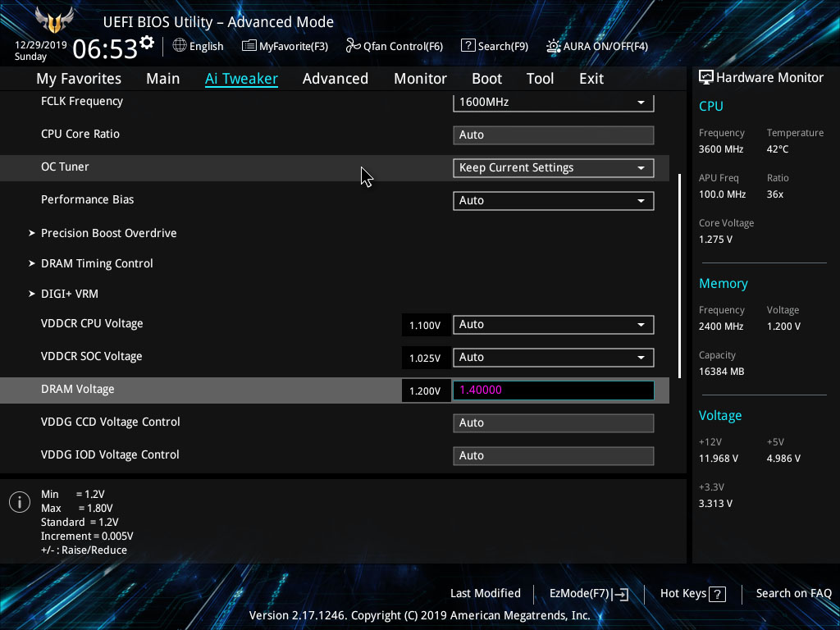Open the Advanced tab
This screenshot has width=840, height=630.
pyautogui.click(x=336, y=79)
